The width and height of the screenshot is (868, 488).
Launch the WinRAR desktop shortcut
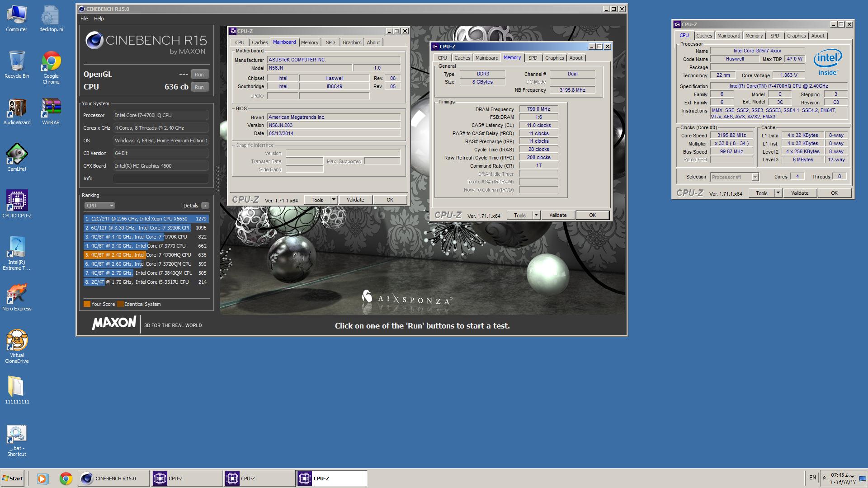click(51, 112)
